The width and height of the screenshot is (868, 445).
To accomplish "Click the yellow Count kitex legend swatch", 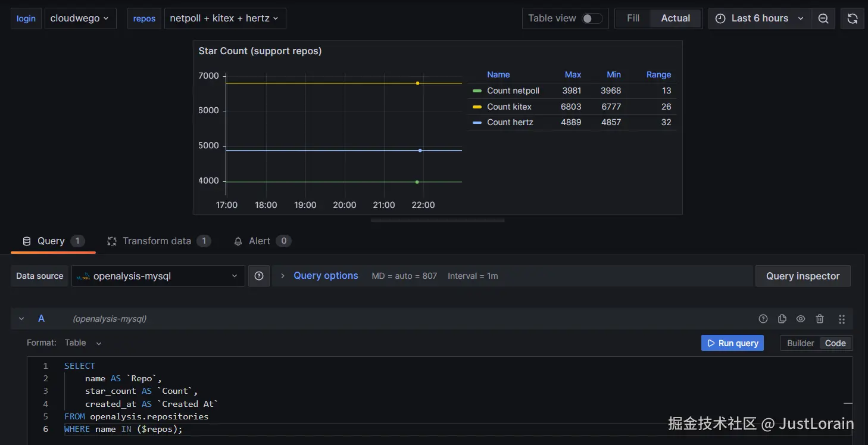I will [477, 107].
